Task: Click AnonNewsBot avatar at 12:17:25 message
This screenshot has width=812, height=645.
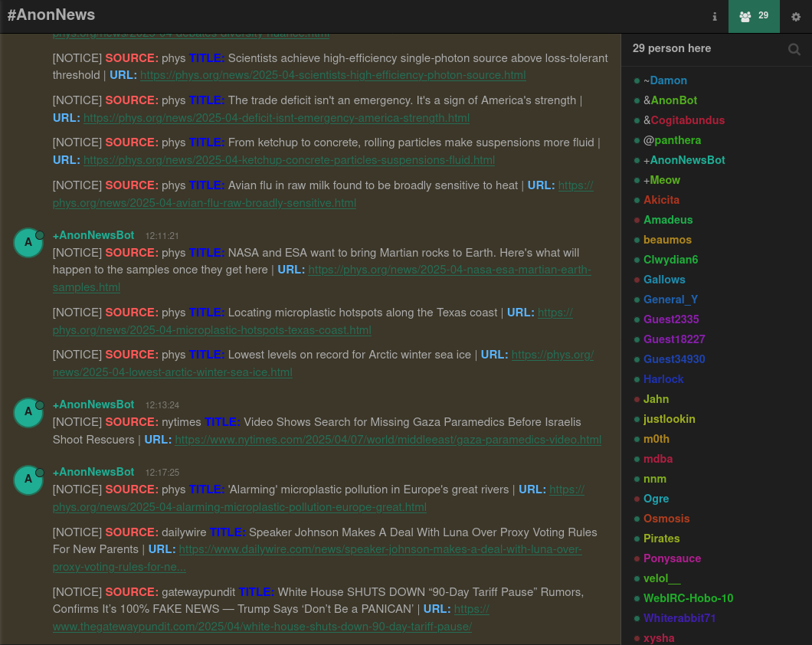Action: (x=28, y=480)
